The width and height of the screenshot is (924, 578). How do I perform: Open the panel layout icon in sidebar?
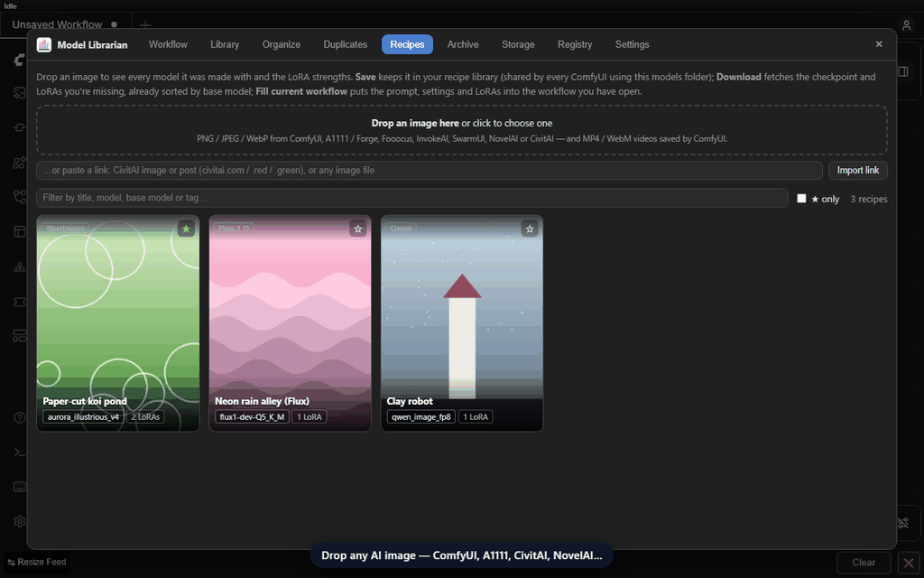point(20,231)
